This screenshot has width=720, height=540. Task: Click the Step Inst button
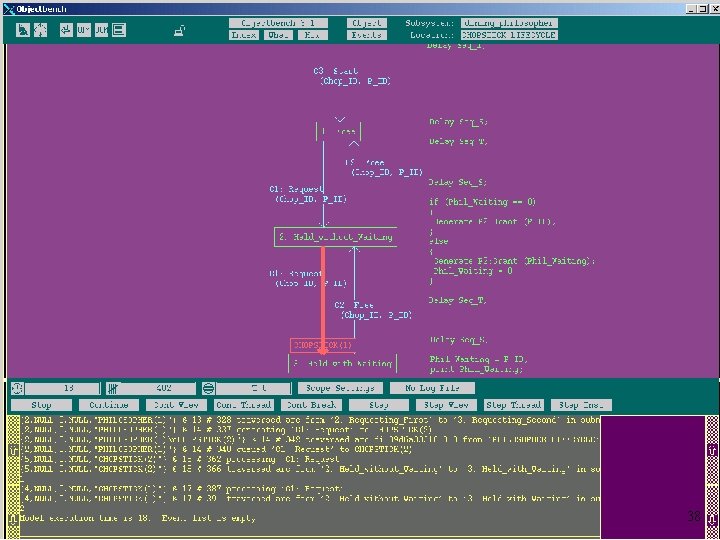point(581,405)
